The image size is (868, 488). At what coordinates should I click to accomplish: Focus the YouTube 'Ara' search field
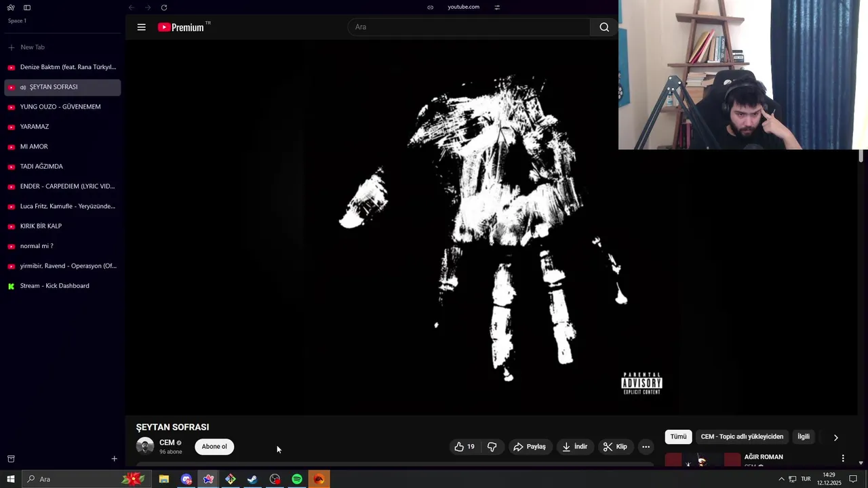point(469,27)
